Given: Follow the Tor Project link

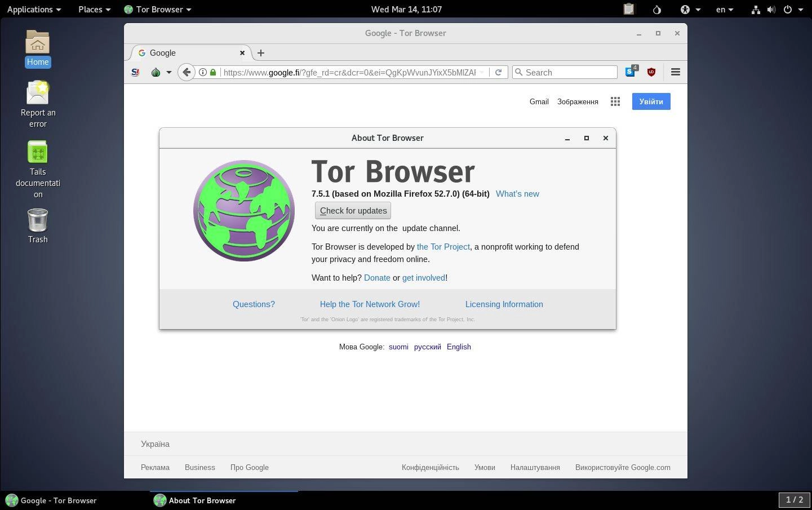Looking at the screenshot, I should 443,247.
